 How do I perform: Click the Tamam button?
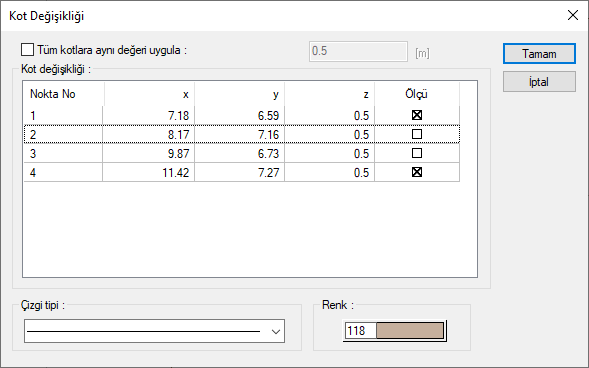(x=539, y=54)
